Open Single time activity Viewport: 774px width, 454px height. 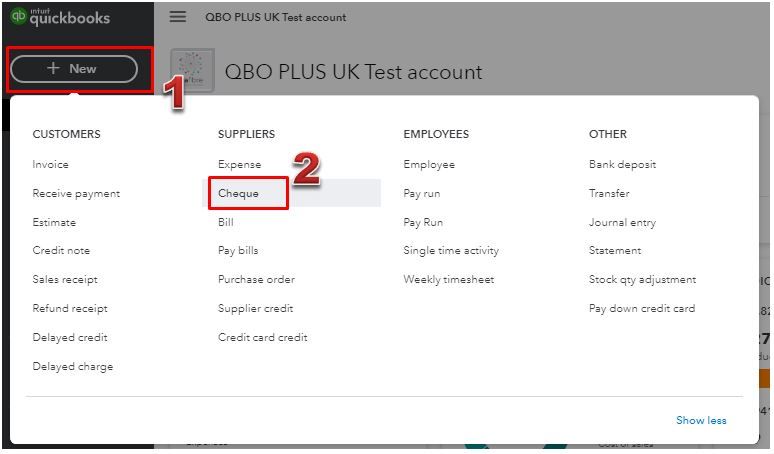click(451, 250)
